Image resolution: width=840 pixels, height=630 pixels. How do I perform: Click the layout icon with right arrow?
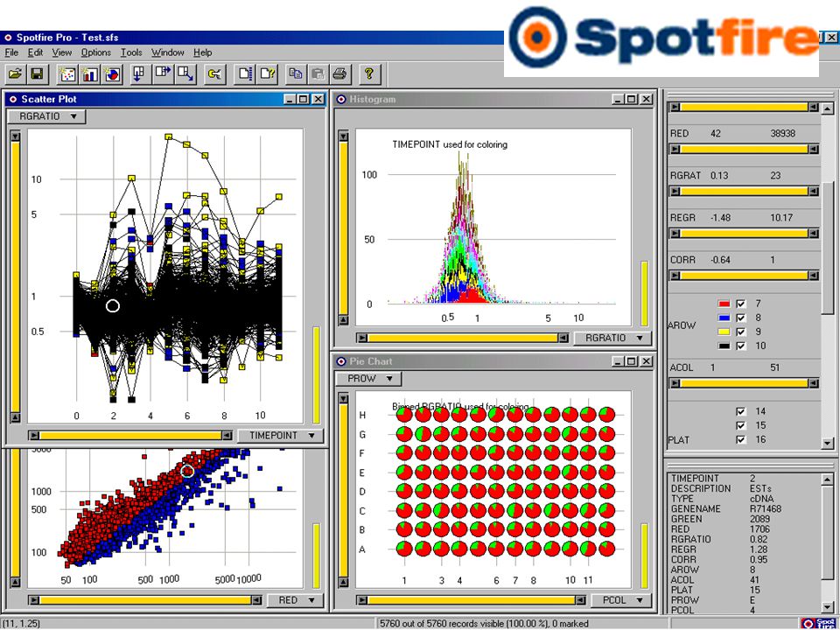point(163,73)
